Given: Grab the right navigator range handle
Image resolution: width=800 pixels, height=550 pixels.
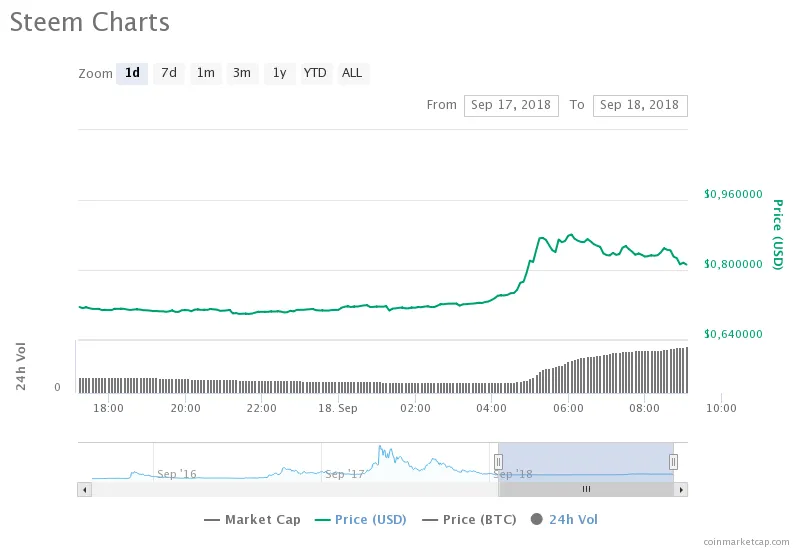Looking at the screenshot, I should tap(673, 462).
